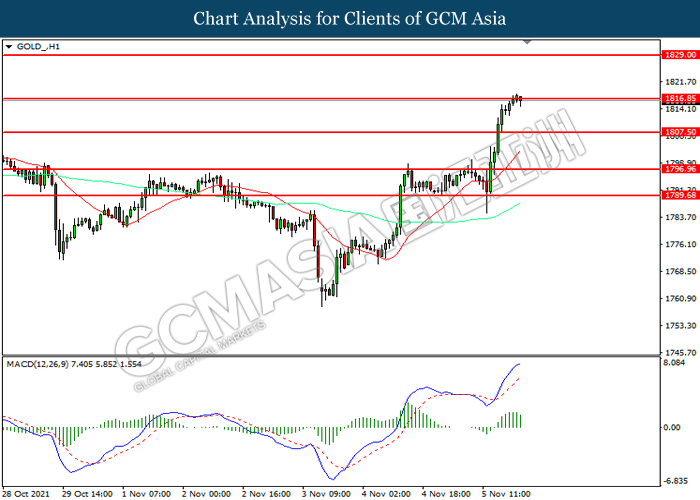This screenshot has height=500, width=700.
Task: Click the 3 Nov 09:00 time label
Action: click(326, 494)
